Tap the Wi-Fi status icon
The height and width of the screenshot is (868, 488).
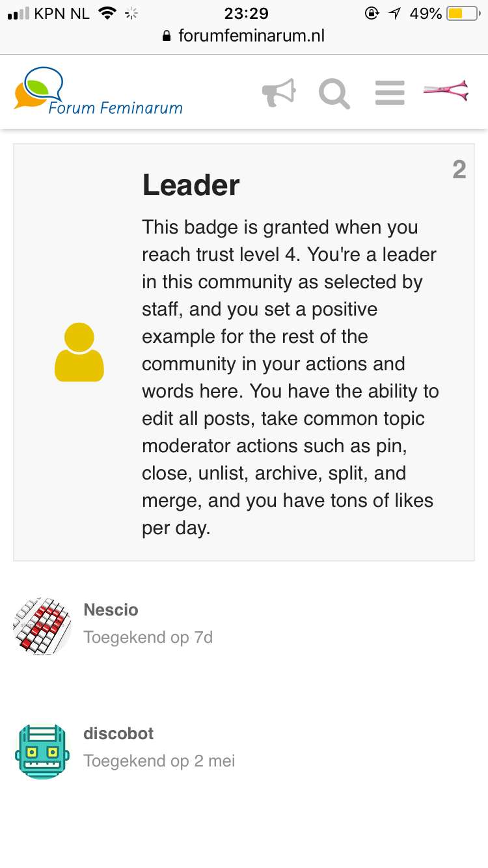pos(106,13)
